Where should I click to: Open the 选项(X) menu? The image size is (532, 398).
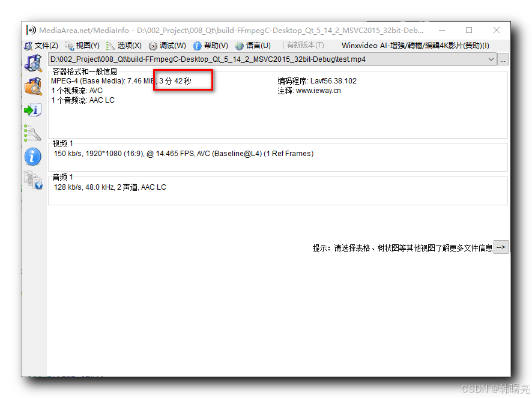(124, 46)
